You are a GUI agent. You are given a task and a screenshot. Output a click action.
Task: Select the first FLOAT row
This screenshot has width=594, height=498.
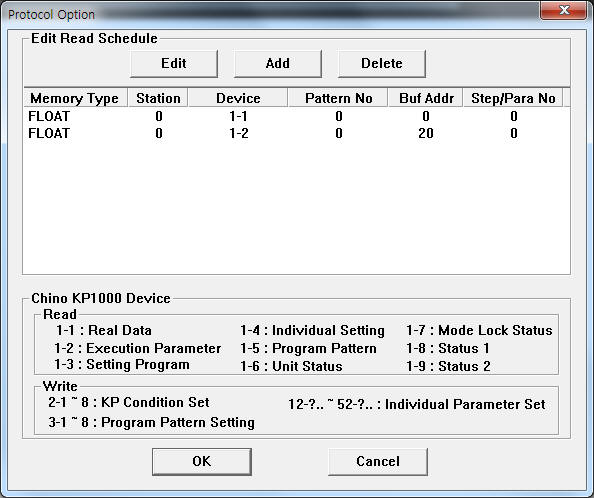296,116
